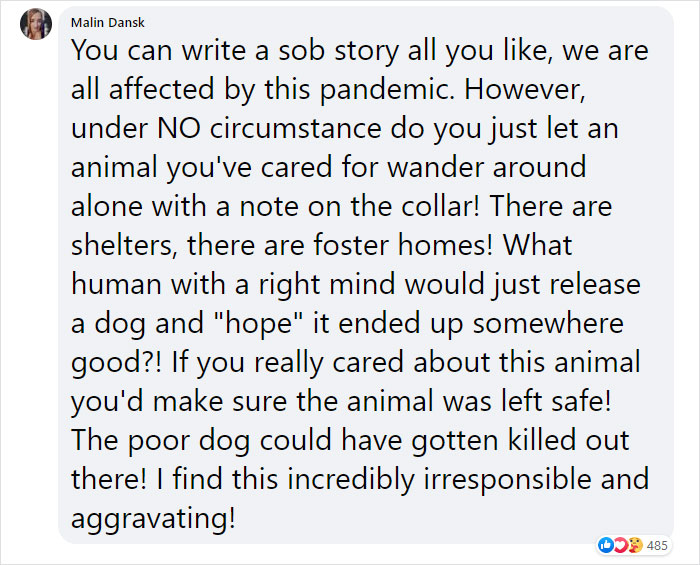Click the Care hugging-heart emoji reaction

click(x=635, y=545)
